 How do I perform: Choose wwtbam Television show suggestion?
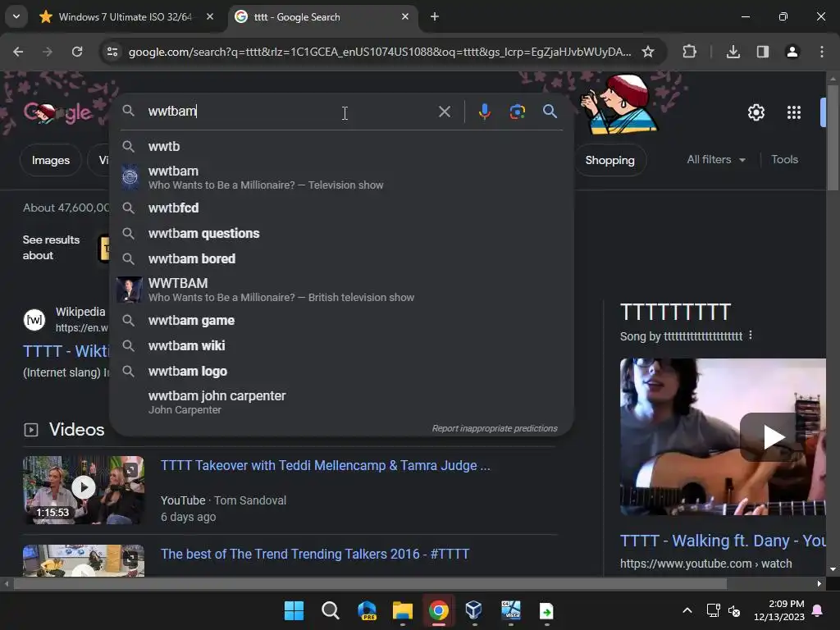click(x=341, y=177)
